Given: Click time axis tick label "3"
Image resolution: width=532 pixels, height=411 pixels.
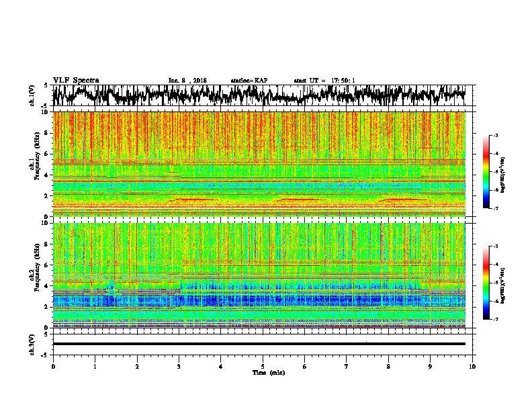Looking at the screenshot, I should 179,367.
